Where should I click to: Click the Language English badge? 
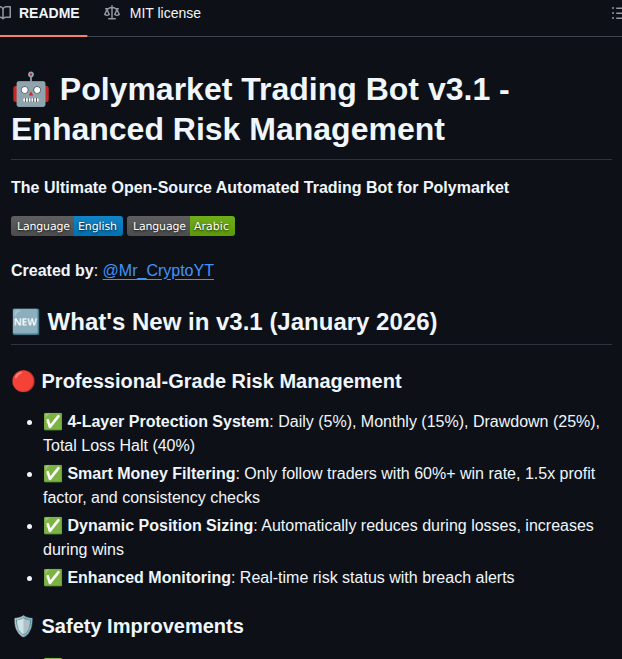pyautogui.click(x=67, y=226)
